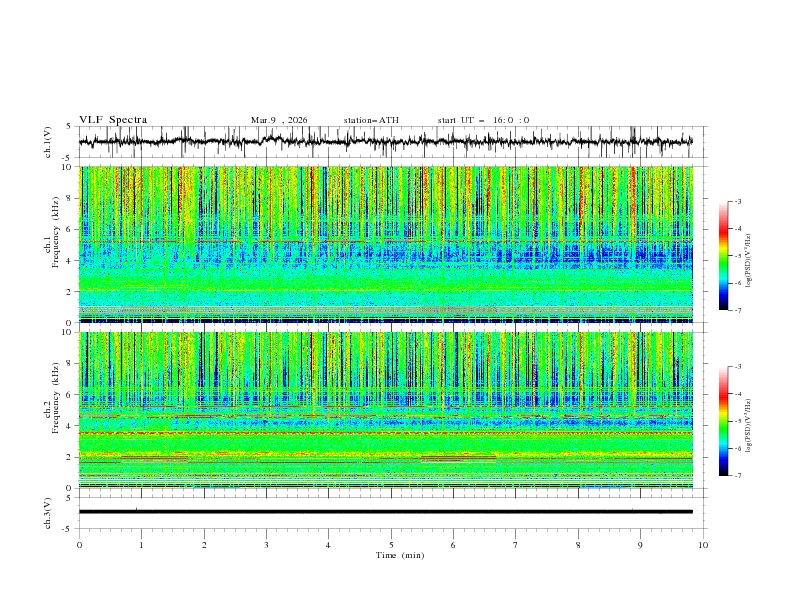
Task: Select the "start UT = 16:0 :0" text
Action: (x=483, y=120)
